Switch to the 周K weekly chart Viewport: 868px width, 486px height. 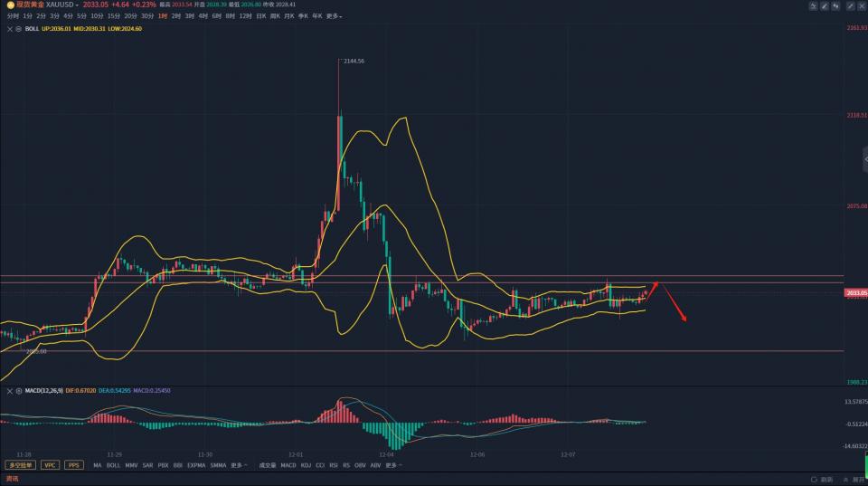(275, 16)
